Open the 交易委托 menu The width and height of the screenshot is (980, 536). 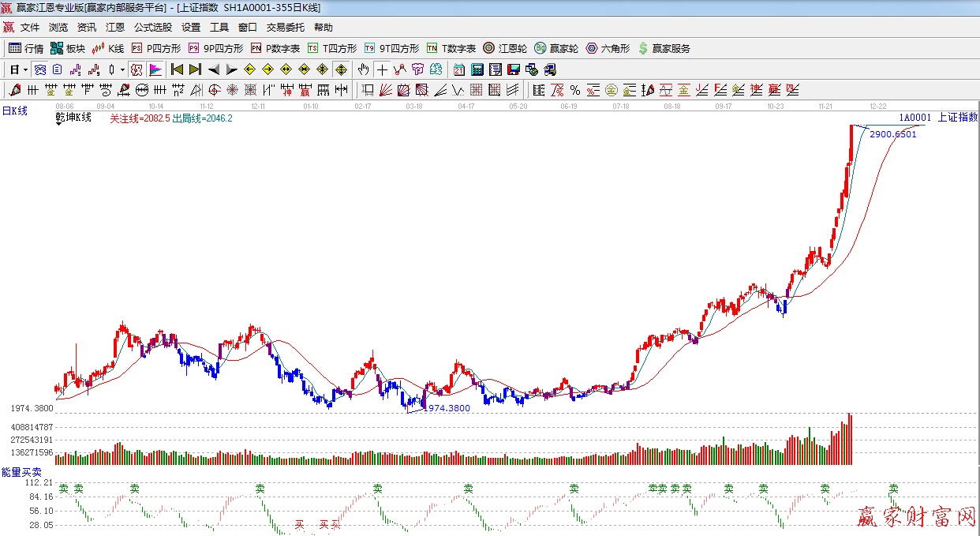coord(285,28)
